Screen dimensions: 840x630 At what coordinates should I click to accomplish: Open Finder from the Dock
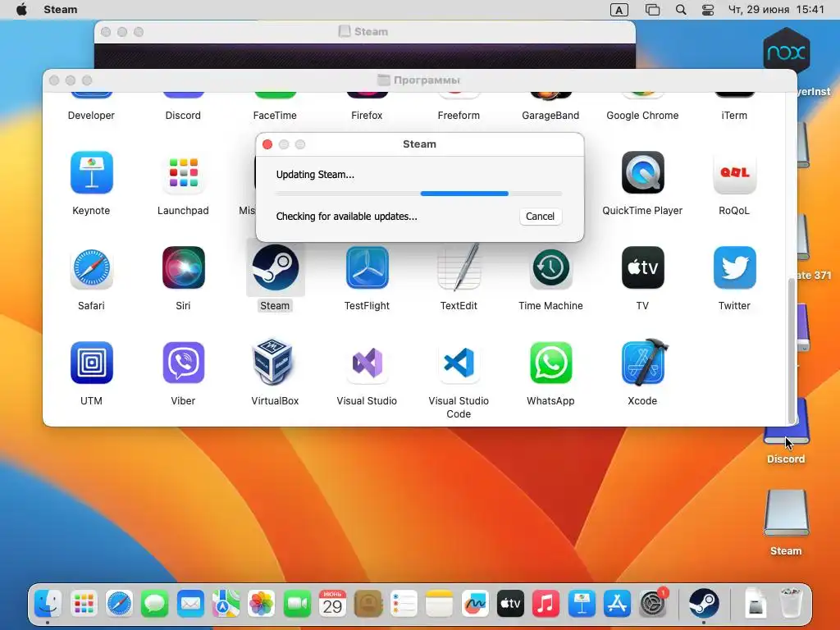(x=48, y=604)
